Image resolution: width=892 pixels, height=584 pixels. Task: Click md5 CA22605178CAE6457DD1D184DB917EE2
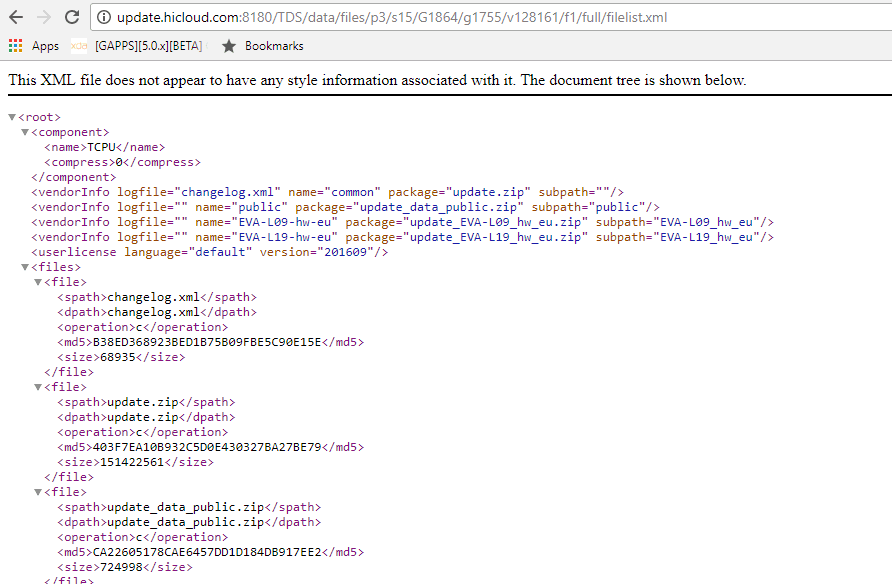[x=207, y=552]
